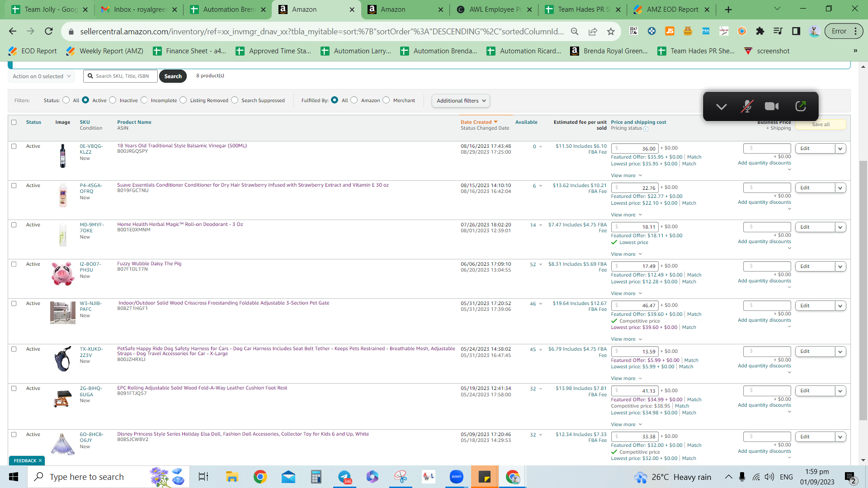Filter Fulfilled By Amazon

click(x=354, y=100)
